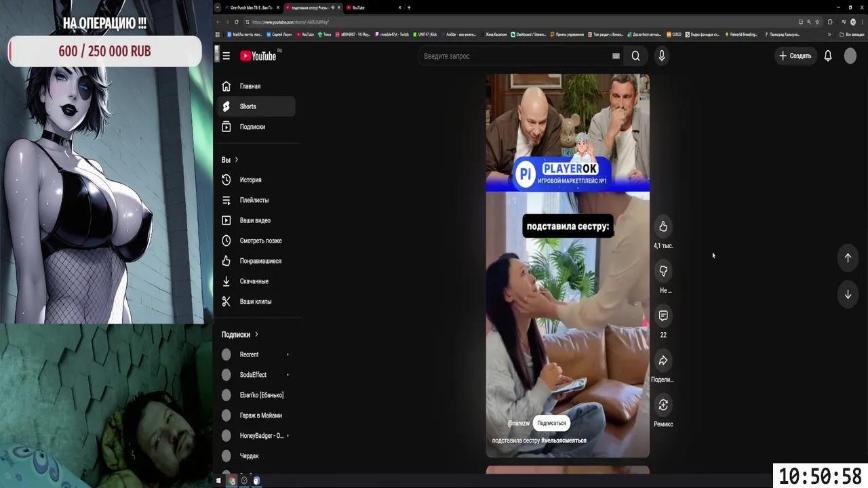Select Shorts in the sidebar

pos(256,106)
